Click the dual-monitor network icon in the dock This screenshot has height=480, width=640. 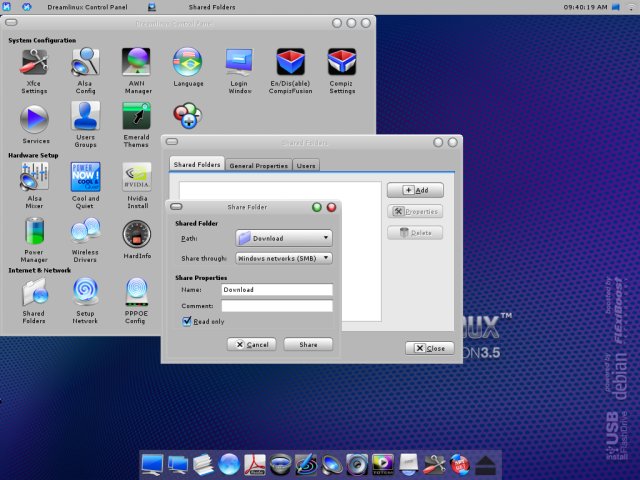178,465
